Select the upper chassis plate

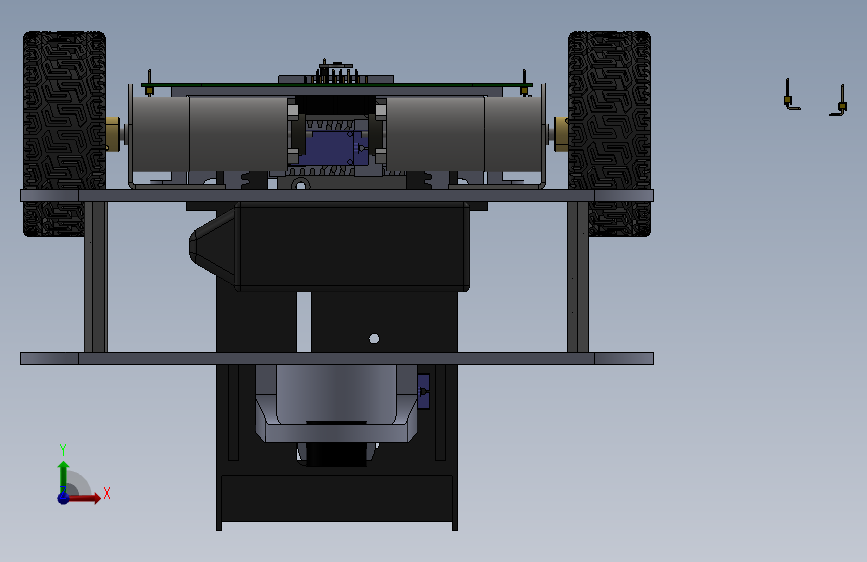click(x=337, y=195)
